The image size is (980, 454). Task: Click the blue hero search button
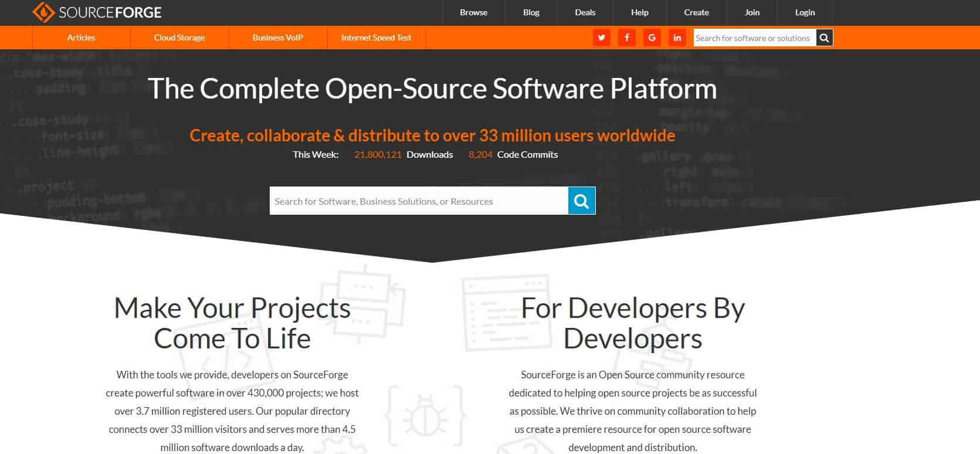pyautogui.click(x=582, y=201)
